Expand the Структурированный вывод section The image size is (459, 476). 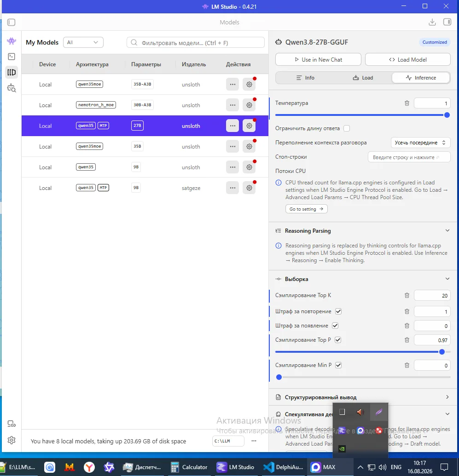[447, 397]
